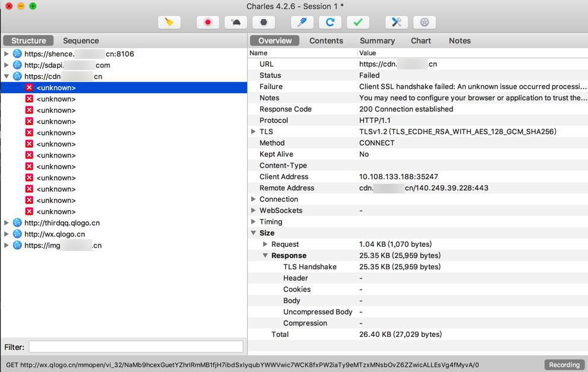Toggle throttling with the turtle icon
The height and width of the screenshot is (372, 588).
point(236,22)
